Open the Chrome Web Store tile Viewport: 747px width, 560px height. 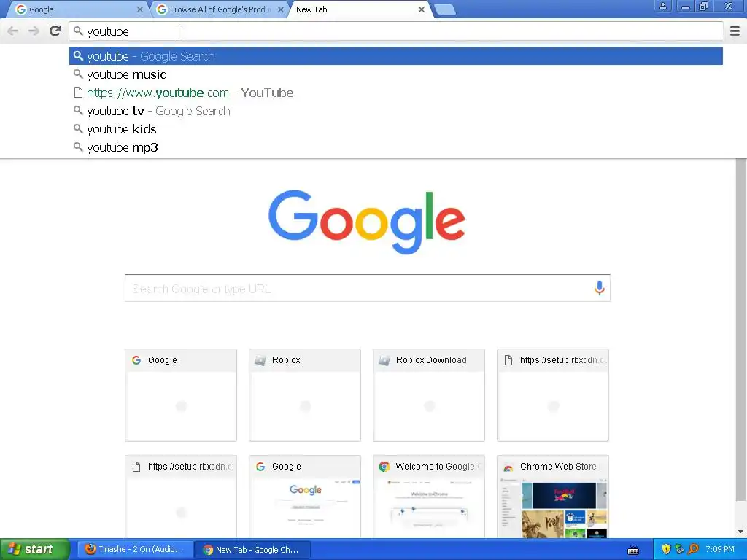553,497
